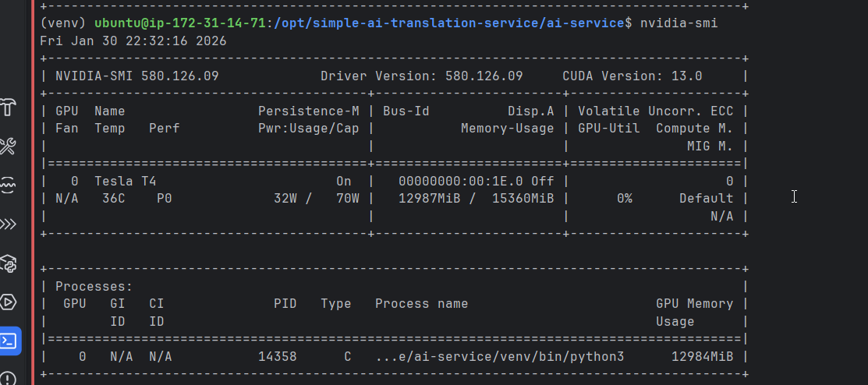Click the 36C temperature value
Image resolution: width=868 pixels, height=385 pixels.
[x=114, y=199]
